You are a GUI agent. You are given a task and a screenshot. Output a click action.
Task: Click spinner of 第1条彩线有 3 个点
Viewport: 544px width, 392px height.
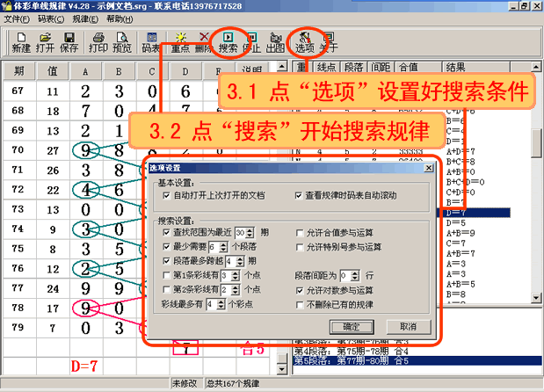236,276
